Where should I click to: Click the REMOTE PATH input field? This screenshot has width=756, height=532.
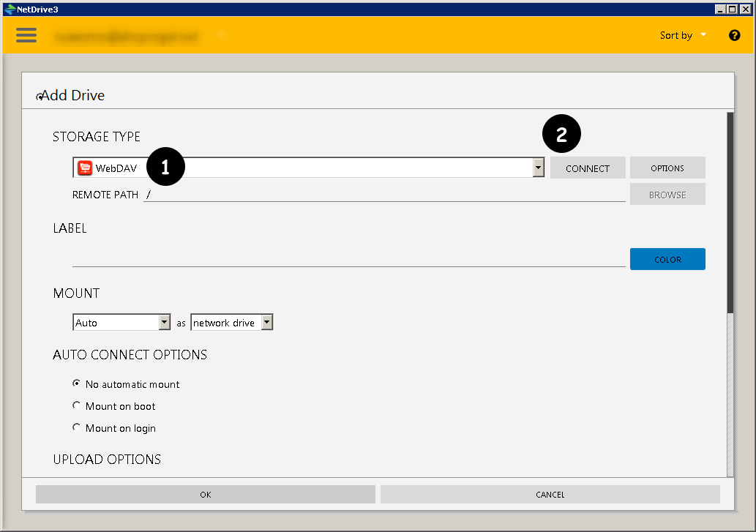(384, 195)
